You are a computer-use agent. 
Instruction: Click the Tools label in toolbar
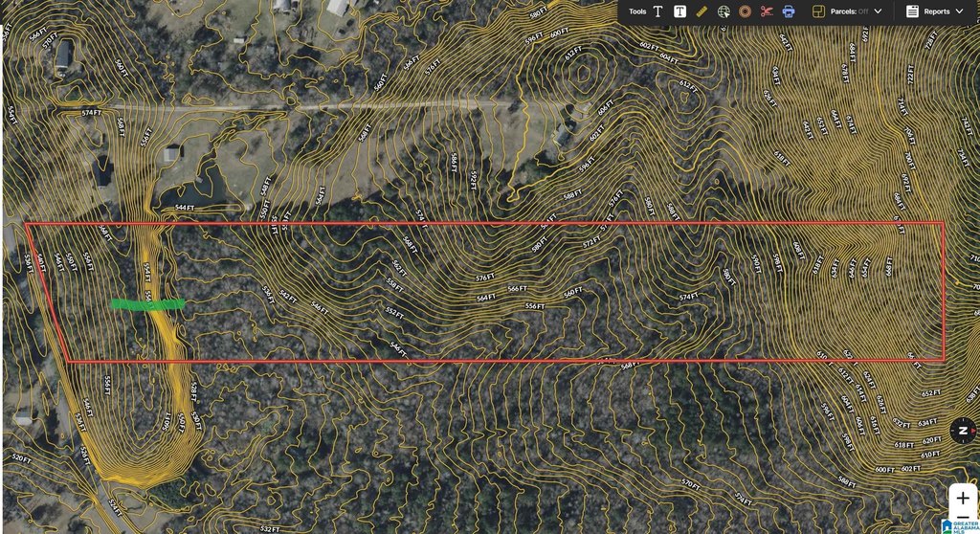click(x=637, y=11)
